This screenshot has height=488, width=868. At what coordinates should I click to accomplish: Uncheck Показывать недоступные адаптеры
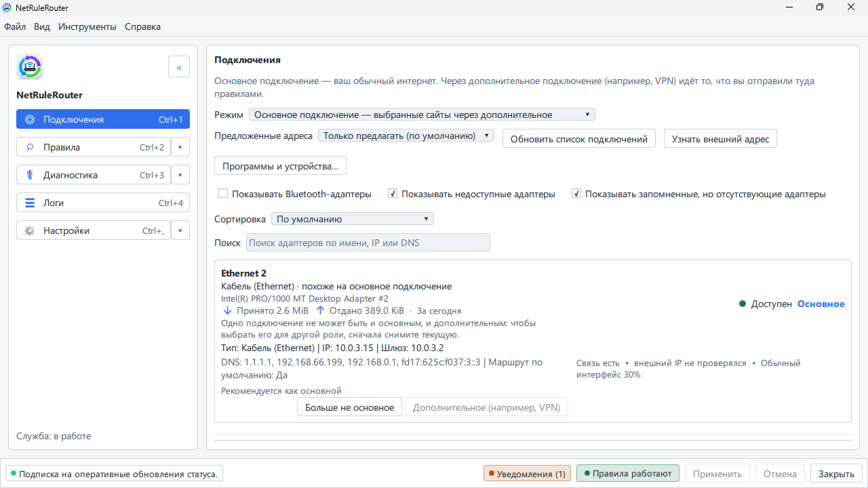tap(393, 194)
